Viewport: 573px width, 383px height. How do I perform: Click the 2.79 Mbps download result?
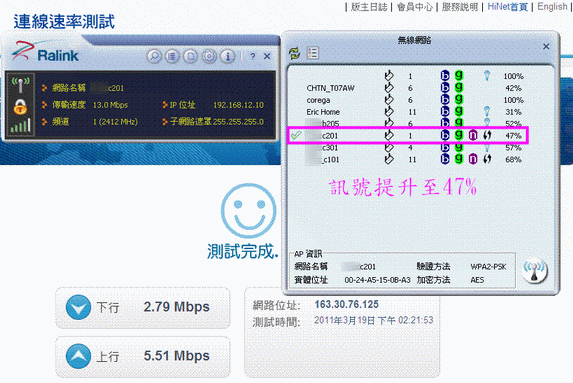(x=177, y=307)
